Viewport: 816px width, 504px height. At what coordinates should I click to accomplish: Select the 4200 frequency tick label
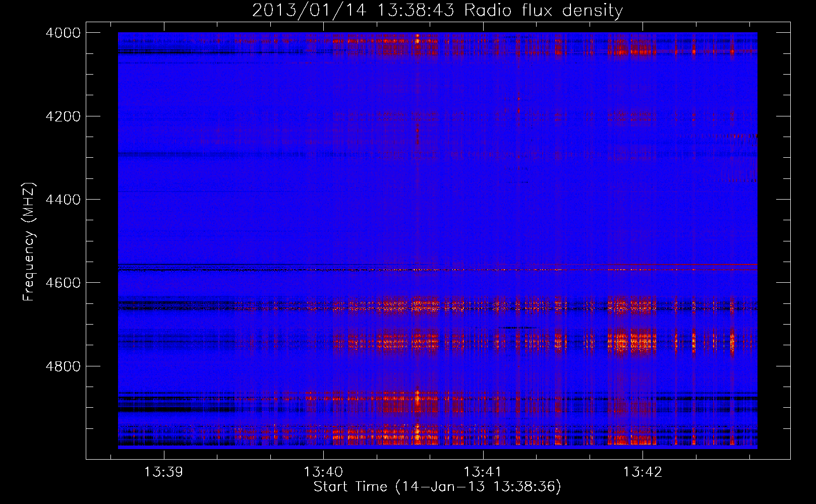pyautogui.click(x=63, y=116)
